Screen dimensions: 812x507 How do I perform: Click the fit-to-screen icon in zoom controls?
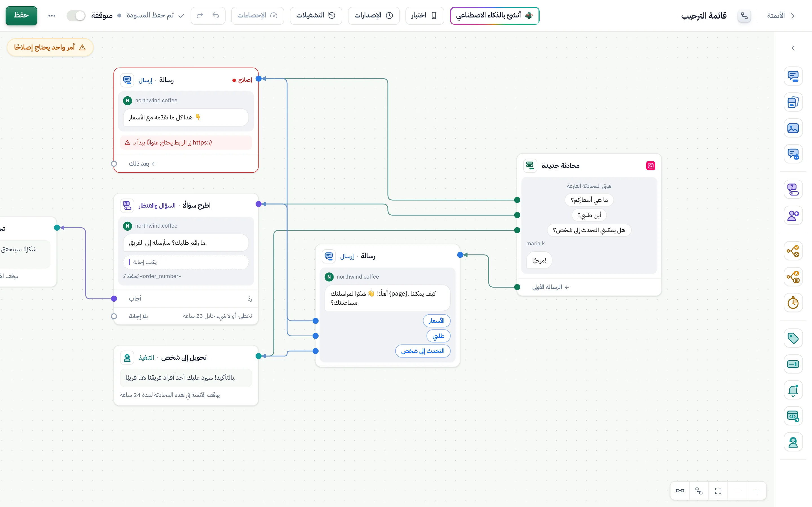click(718, 491)
